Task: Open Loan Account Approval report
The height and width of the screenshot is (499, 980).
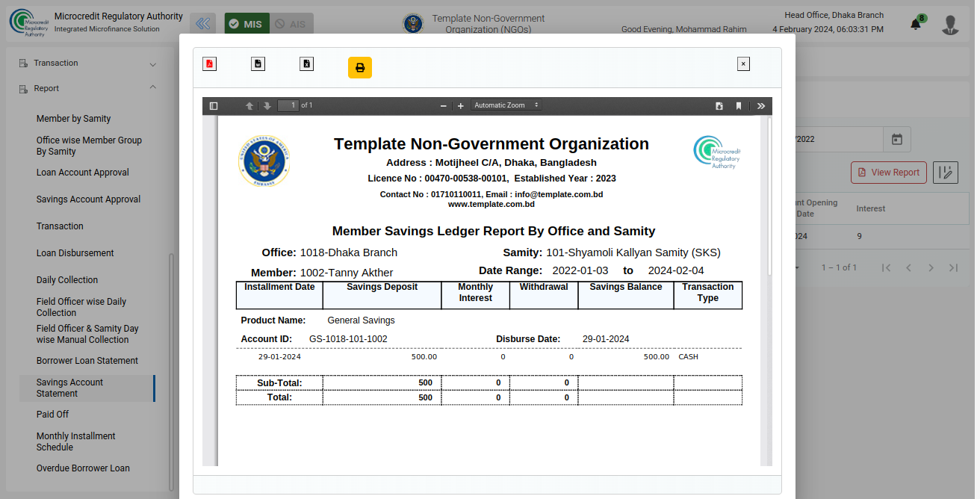Action: pos(83,173)
